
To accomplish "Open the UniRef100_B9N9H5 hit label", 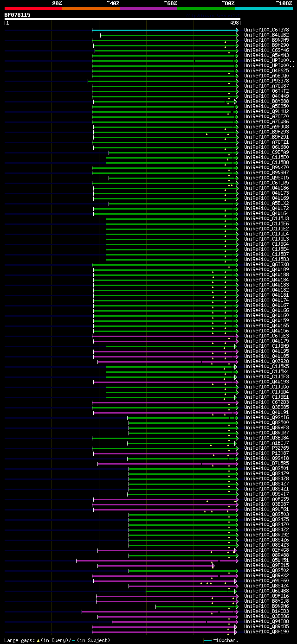I will click(x=266, y=40).
